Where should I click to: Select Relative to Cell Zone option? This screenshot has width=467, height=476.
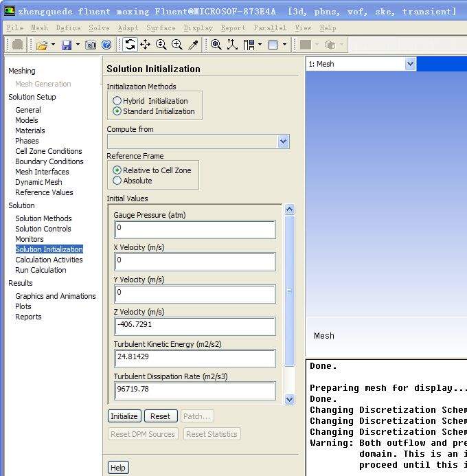(117, 170)
